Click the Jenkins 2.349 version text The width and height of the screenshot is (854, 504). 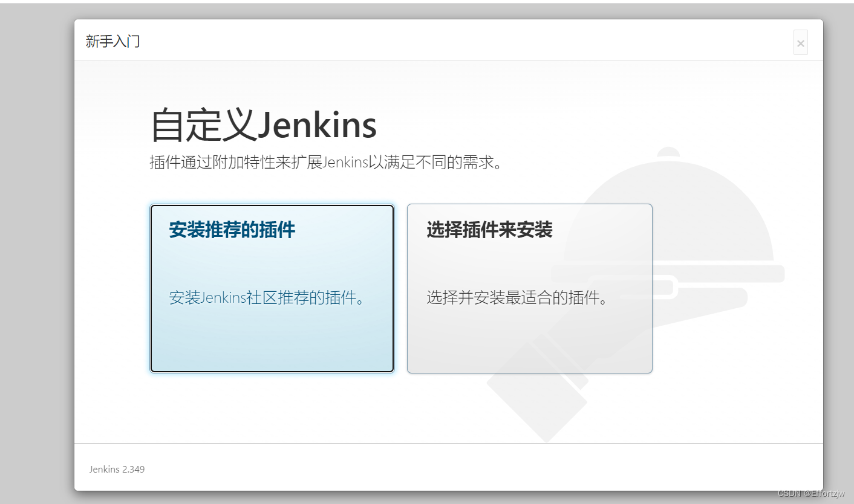coord(117,469)
